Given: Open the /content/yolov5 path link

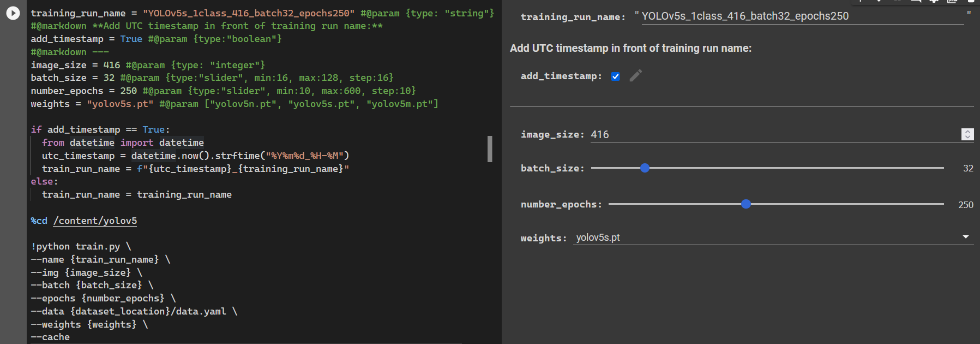Looking at the screenshot, I should (x=95, y=221).
